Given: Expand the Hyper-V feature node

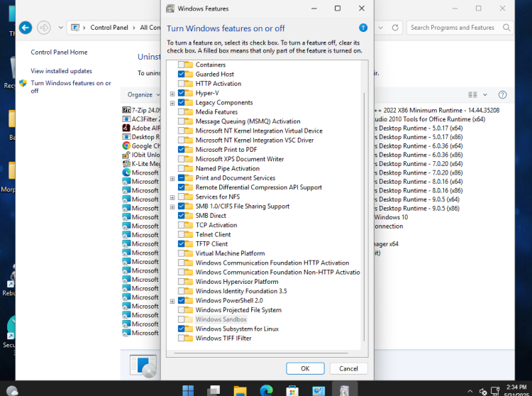Looking at the screenshot, I should click(x=172, y=93).
